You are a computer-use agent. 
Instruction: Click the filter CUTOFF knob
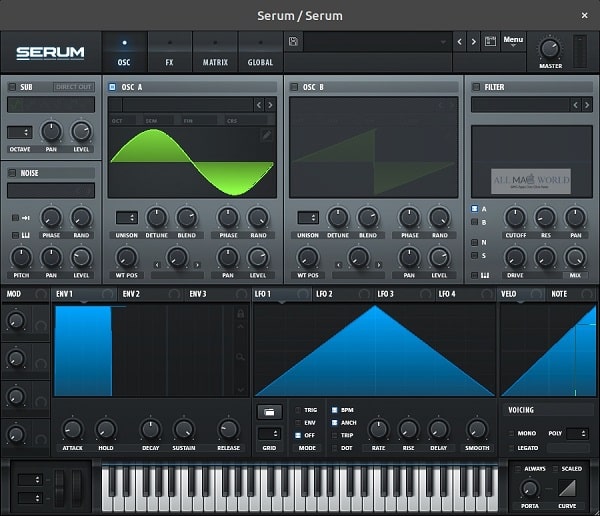[515, 217]
